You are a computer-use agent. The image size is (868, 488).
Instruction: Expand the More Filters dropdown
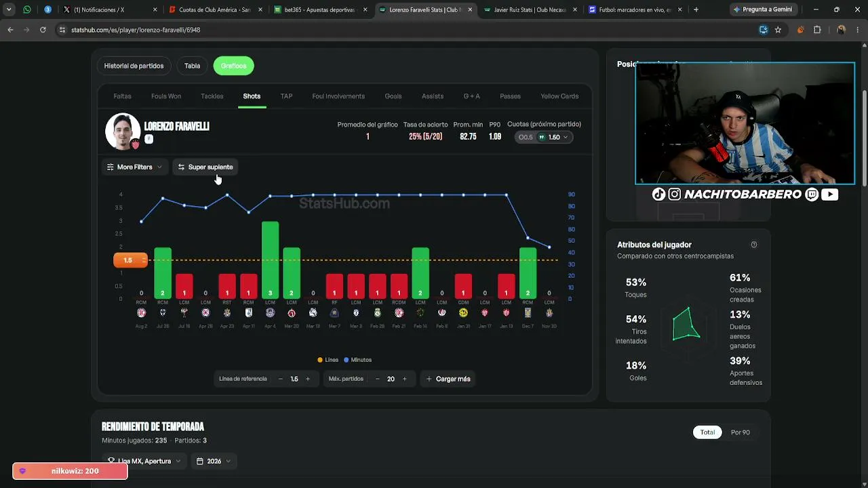pos(134,167)
